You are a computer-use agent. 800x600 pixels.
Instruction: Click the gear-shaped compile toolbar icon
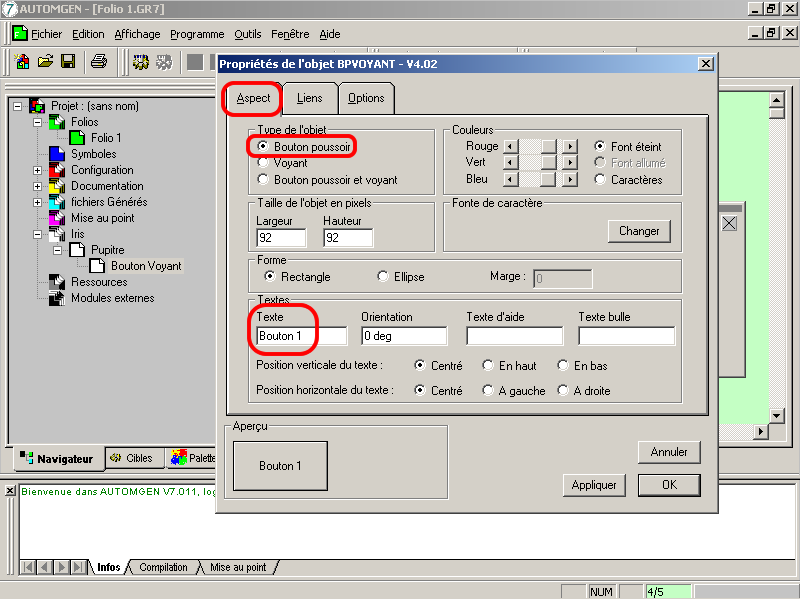(141, 62)
